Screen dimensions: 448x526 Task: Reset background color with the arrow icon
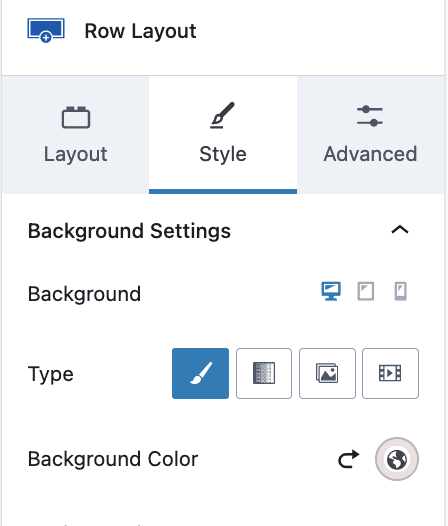[x=349, y=459]
